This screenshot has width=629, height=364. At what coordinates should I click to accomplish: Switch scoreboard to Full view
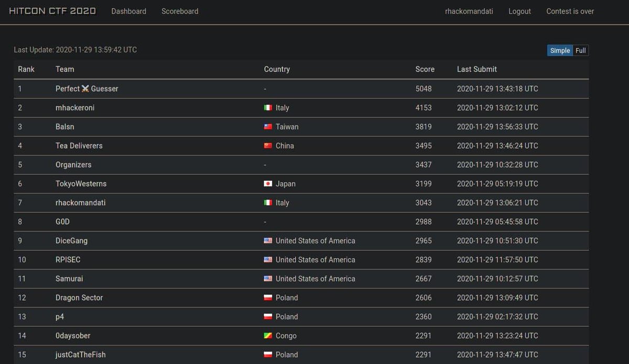[580, 50]
